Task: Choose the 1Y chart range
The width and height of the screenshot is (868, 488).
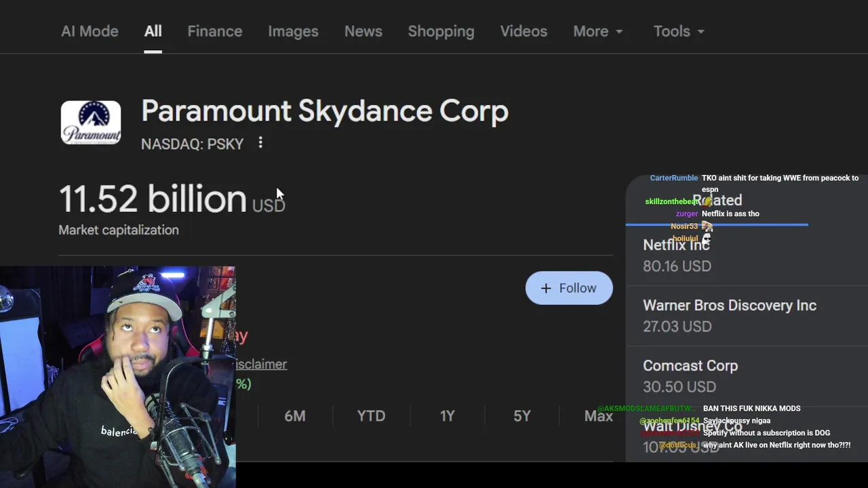Action: point(447,416)
